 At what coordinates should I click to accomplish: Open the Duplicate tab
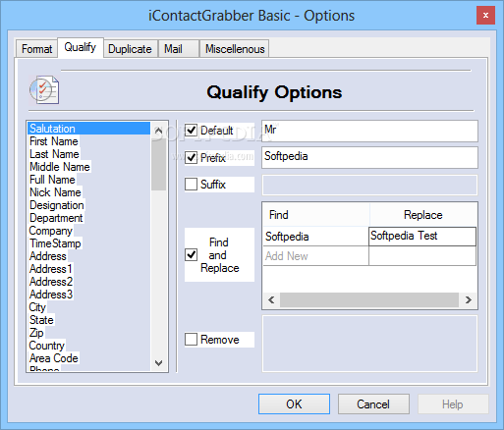click(x=130, y=49)
